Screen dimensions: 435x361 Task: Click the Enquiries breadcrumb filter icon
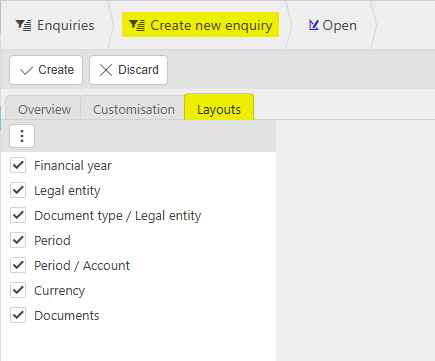pyautogui.click(x=23, y=26)
